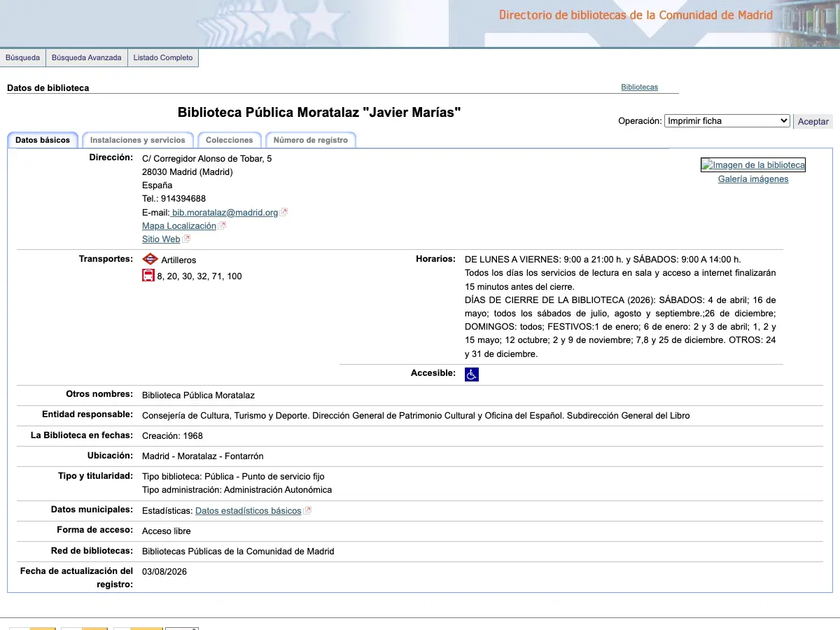Switch to the Instalaciones y servicios tab

point(138,140)
